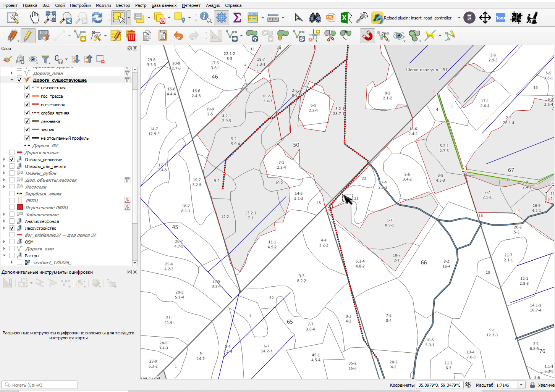Open the layer filter funnel dropdown
Viewport: 555px width, 392px height.
[x=45, y=59]
